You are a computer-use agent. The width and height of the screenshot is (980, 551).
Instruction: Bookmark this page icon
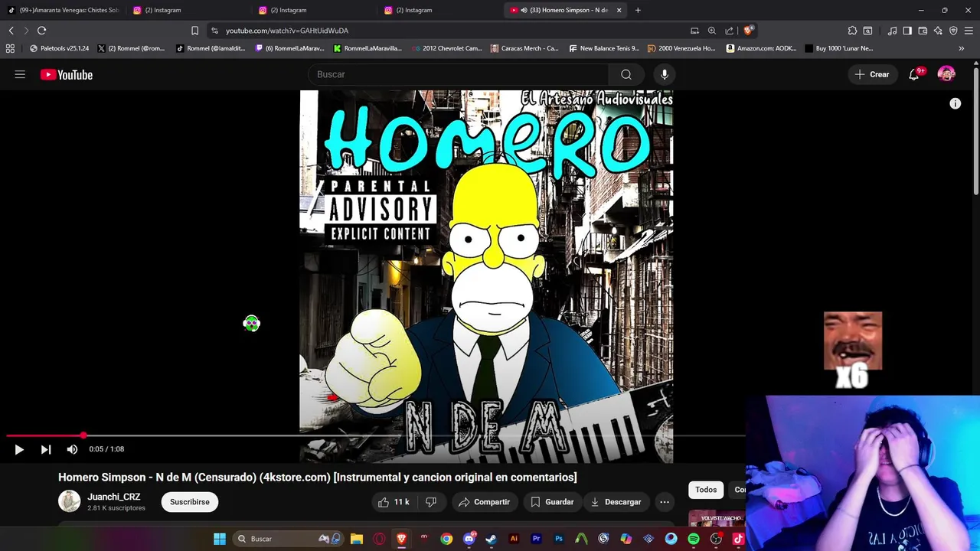point(194,31)
